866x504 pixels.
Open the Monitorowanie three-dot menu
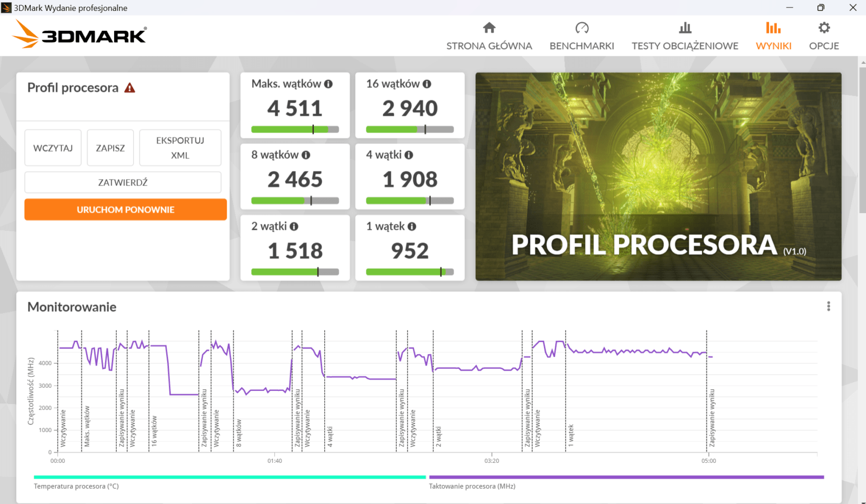click(x=828, y=307)
